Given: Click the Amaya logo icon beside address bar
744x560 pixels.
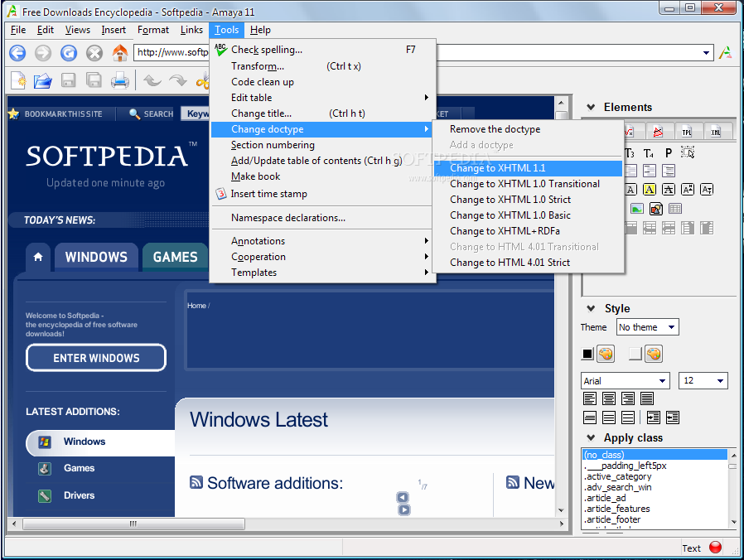Looking at the screenshot, I should point(725,53).
